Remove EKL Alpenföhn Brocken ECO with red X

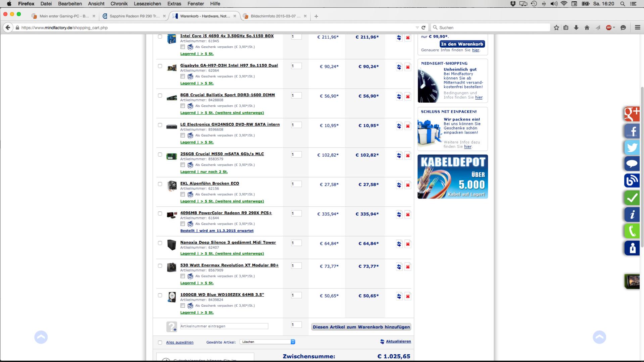tap(408, 185)
